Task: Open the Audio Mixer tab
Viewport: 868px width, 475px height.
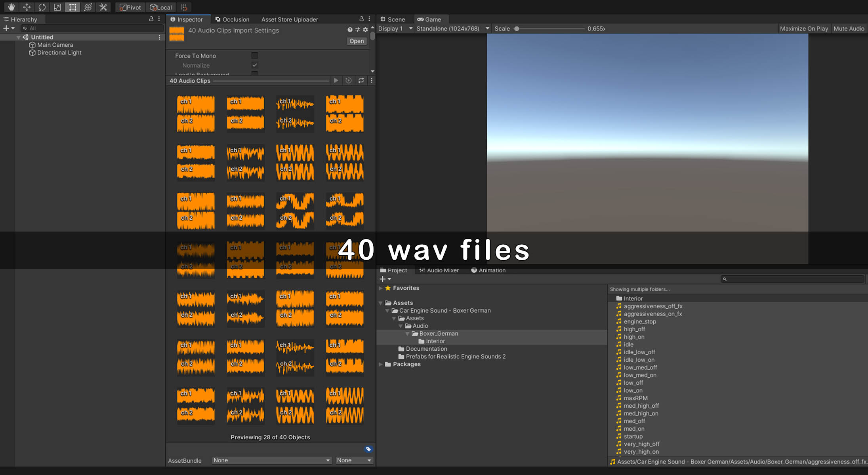Action: click(439, 270)
